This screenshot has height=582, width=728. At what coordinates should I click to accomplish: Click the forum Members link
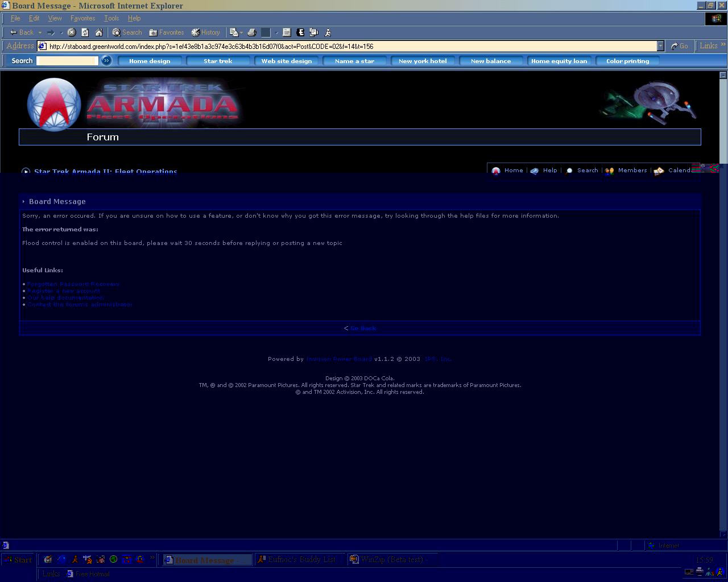coord(632,171)
